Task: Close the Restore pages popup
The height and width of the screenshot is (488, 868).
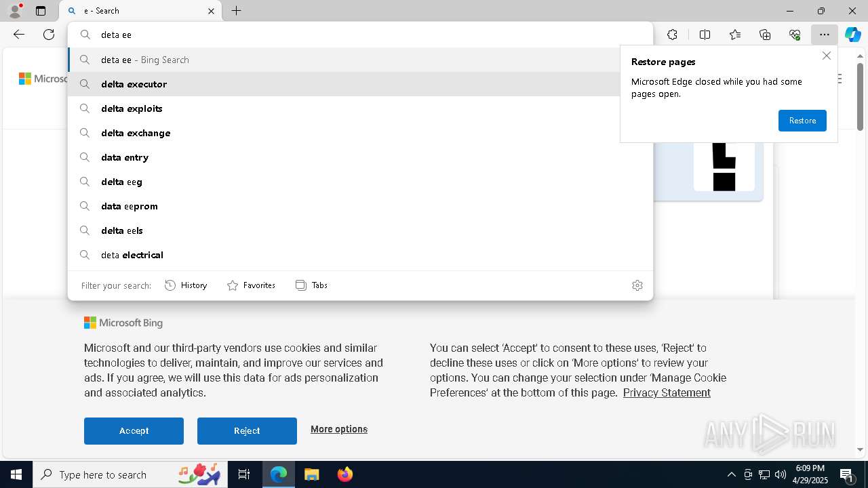Action: click(826, 56)
